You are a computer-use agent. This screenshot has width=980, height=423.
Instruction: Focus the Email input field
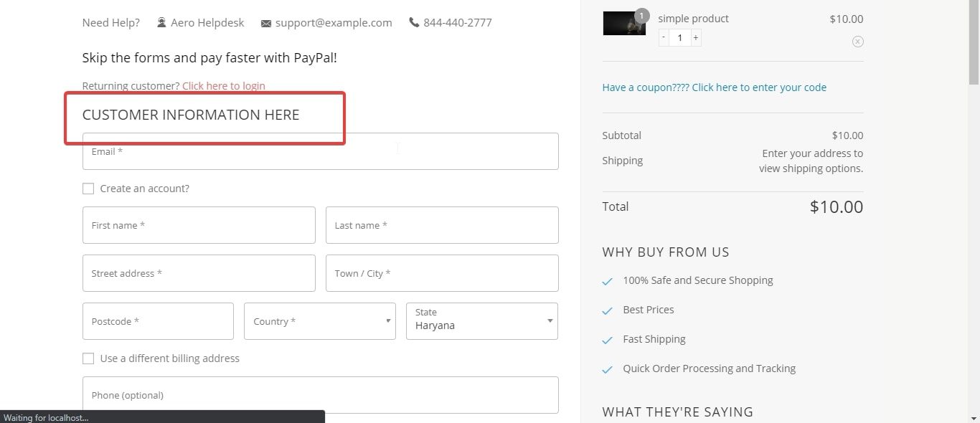321,151
